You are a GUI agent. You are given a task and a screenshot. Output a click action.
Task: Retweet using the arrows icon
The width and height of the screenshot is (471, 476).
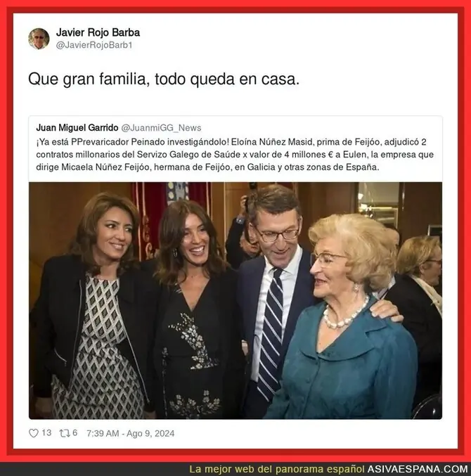[65, 433]
